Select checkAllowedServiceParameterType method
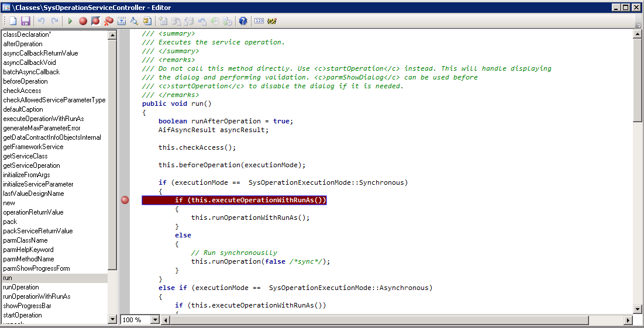Image resolution: width=644 pixels, height=328 pixels. coord(54,100)
